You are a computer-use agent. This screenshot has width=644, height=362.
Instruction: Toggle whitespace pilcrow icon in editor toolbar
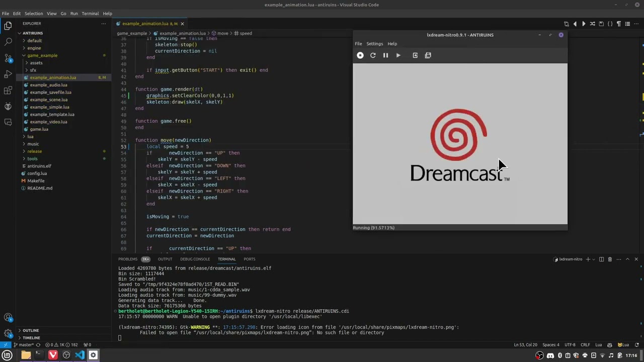619,24
